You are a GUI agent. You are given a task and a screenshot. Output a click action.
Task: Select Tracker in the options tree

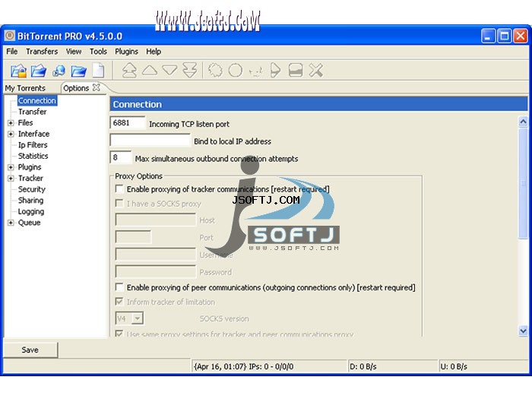(x=30, y=178)
